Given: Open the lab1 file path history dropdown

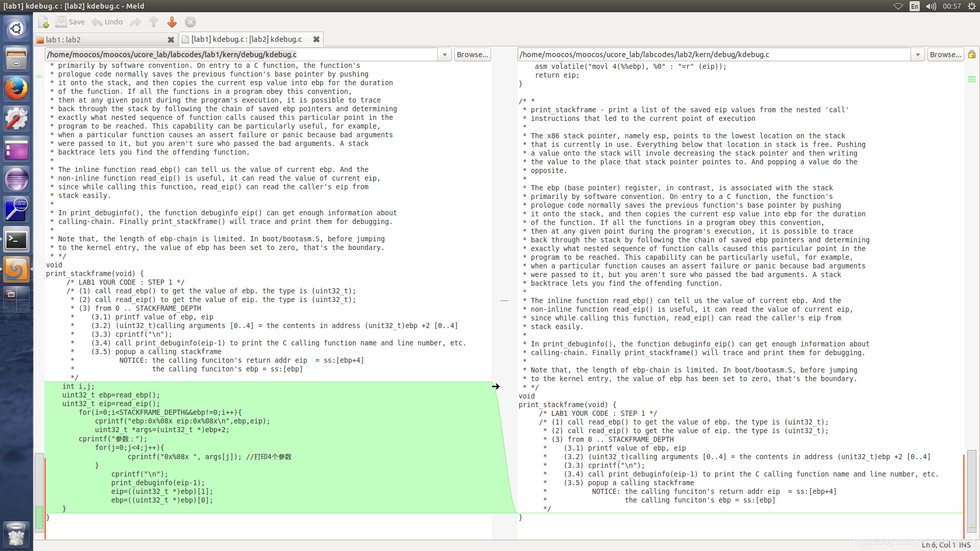Looking at the screenshot, I should point(445,55).
